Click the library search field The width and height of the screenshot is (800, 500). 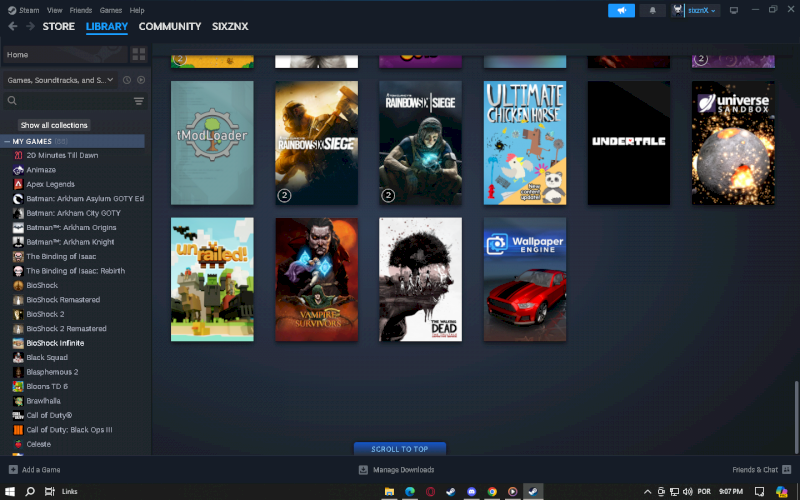coord(70,101)
